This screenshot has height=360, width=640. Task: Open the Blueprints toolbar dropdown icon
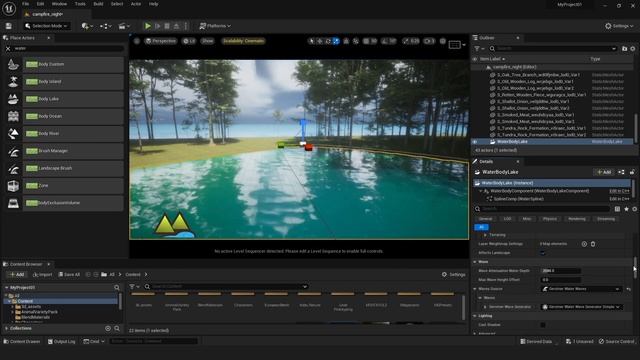105,26
